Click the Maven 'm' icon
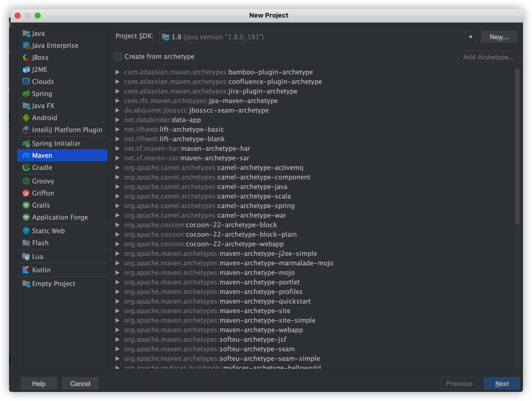This screenshot has width=532, height=401. point(26,156)
